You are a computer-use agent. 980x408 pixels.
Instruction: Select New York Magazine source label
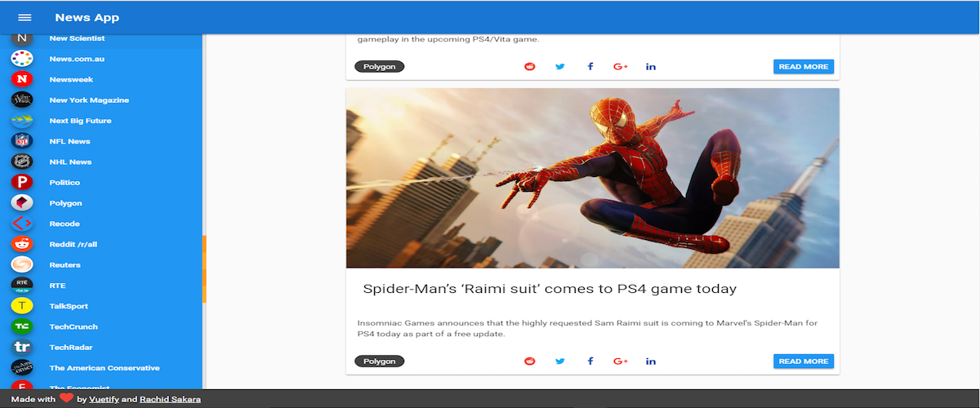(x=89, y=100)
